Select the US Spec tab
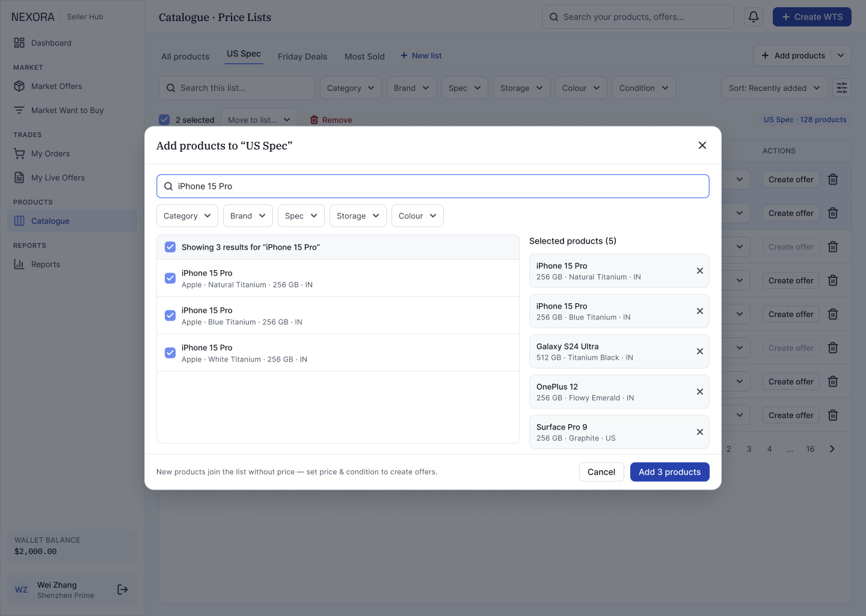866x616 pixels. point(244,54)
